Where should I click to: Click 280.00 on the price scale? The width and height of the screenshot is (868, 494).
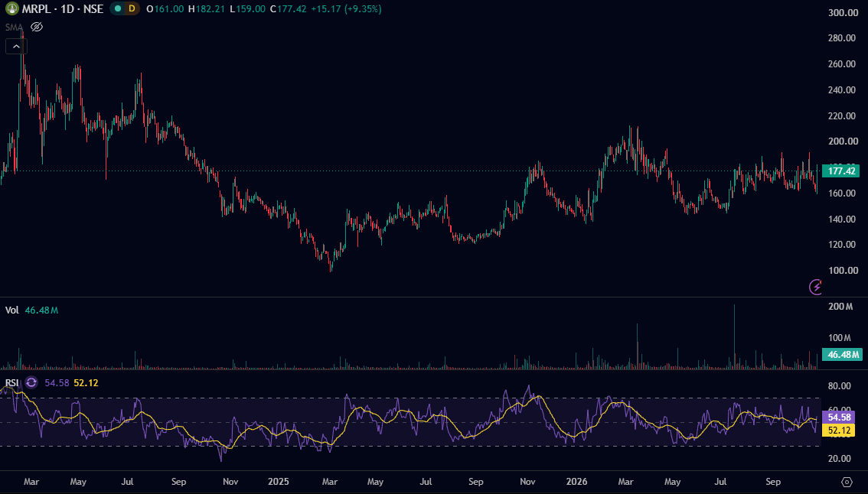tap(842, 38)
